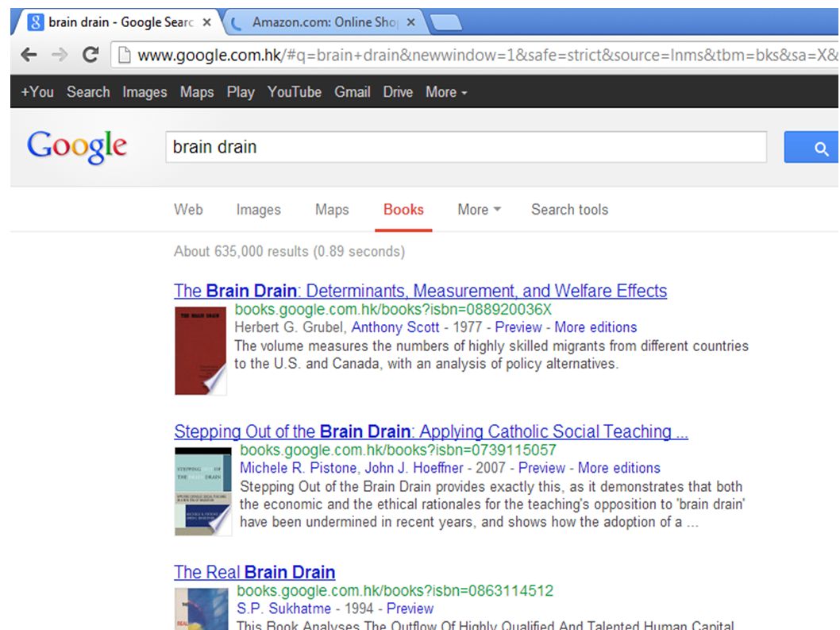Click the Google logo
The image size is (840, 630).
pyautogui.click(x=77, y=146)
